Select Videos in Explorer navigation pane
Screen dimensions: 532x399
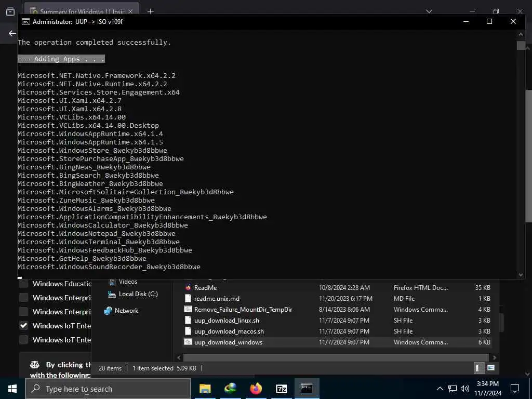[128, 282]
